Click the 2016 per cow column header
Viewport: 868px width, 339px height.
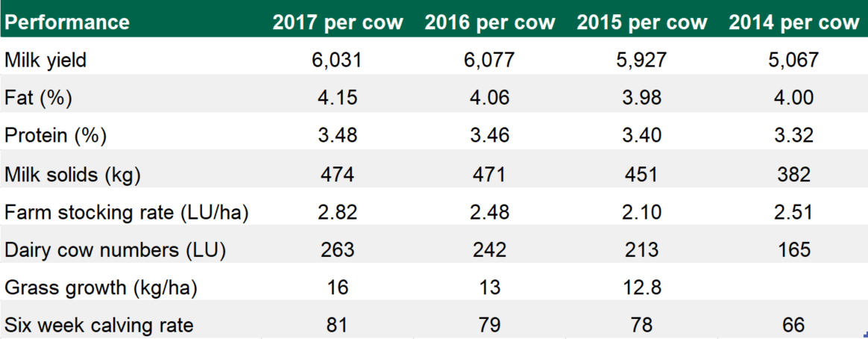pos(490,22)
